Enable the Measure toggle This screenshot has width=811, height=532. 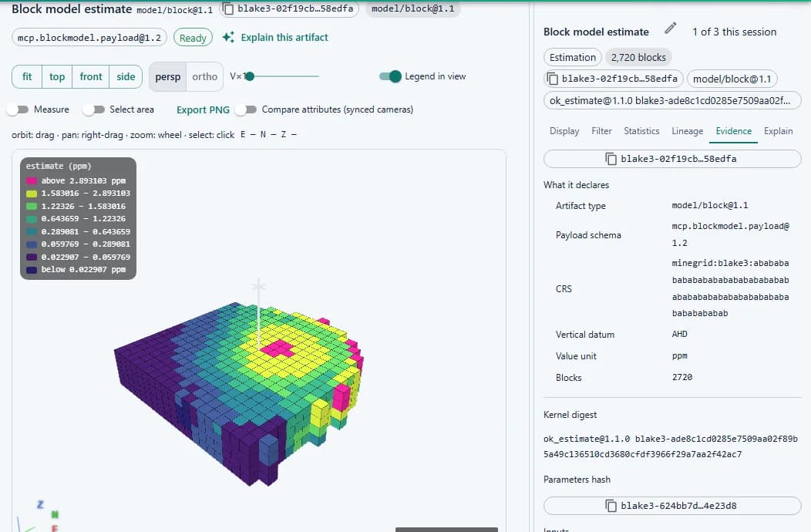(18, 109)
